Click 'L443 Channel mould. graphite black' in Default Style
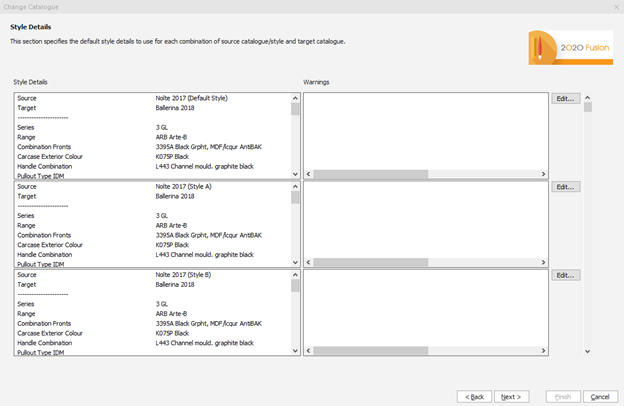The height and width of the screenshot is (406, 624). [205, 166]
